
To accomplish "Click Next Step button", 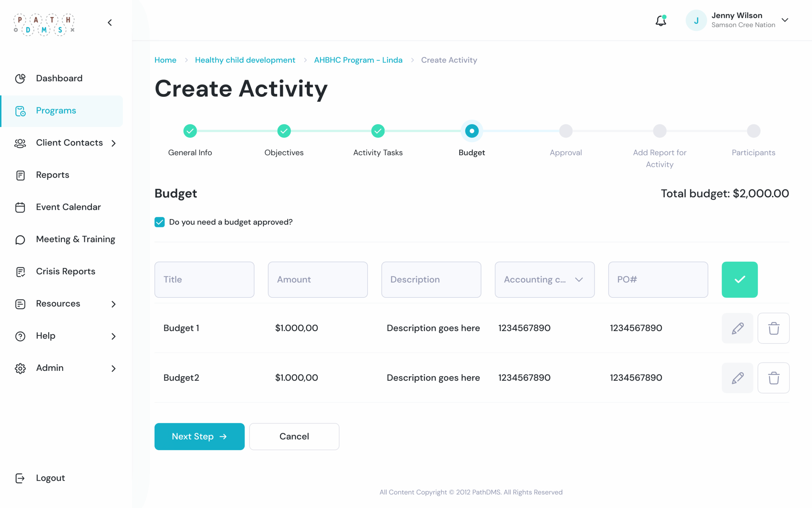I will [199, 437].
